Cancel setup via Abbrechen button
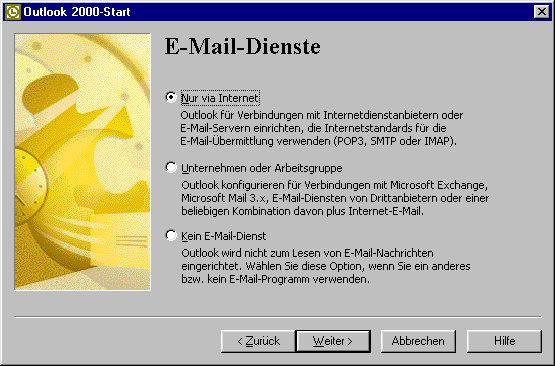Image resolution: width=555 pixels, height=366 pixels. pyautogui.click(x=418, y=341)
